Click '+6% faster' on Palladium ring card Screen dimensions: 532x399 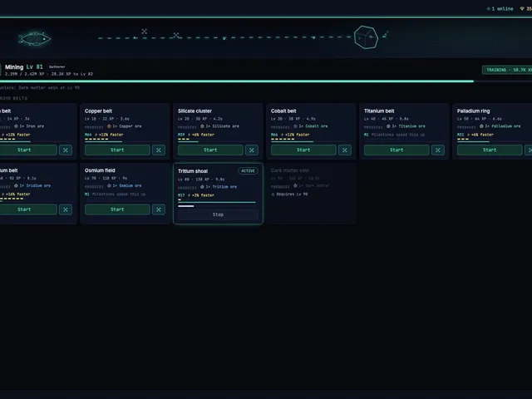482,135
